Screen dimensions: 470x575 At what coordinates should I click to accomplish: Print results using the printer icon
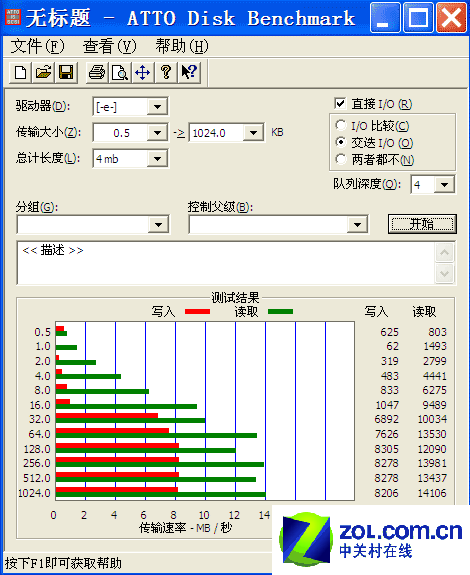pyautogui.click(x=97, y=72)
